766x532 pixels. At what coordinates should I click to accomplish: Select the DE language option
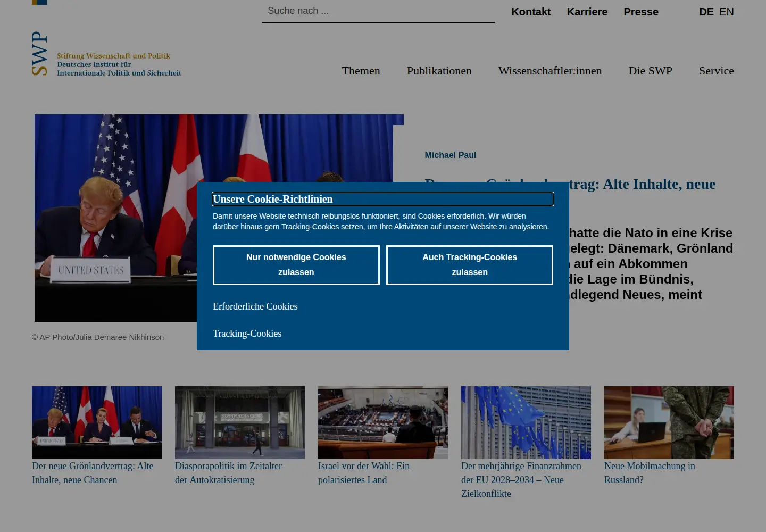[706, 12]
